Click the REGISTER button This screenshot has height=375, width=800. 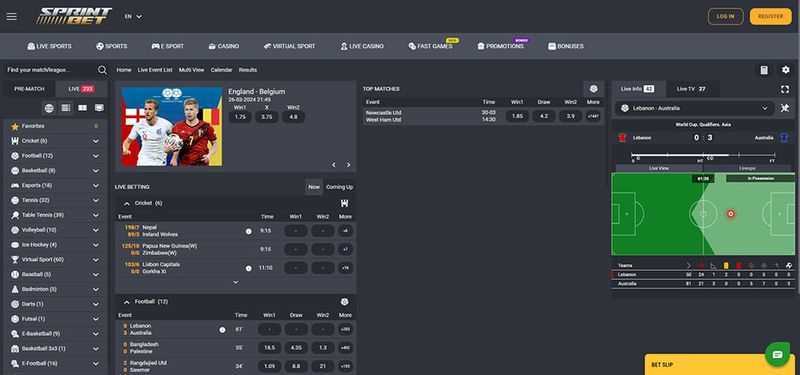pyautogui.click(x=770, y=16)
